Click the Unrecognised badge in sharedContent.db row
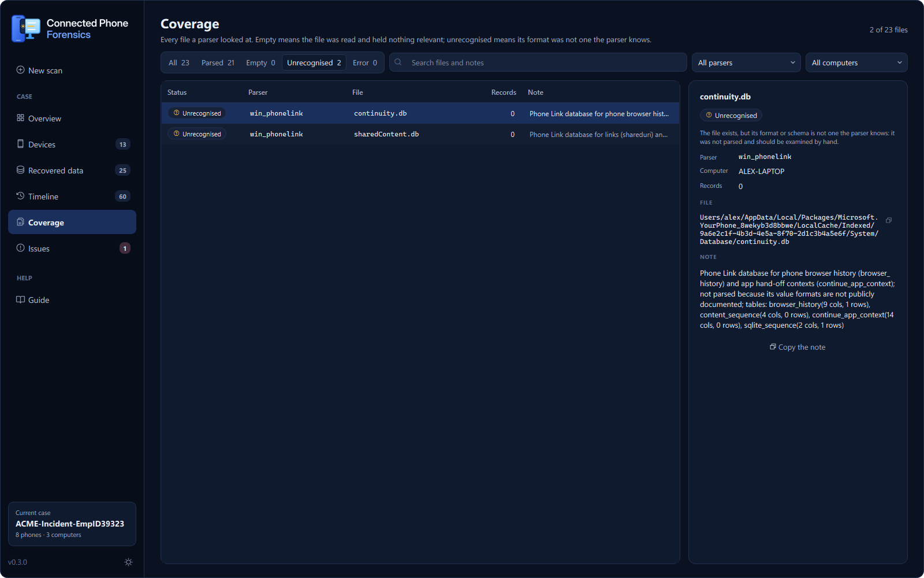 click(x=197, y=134)
